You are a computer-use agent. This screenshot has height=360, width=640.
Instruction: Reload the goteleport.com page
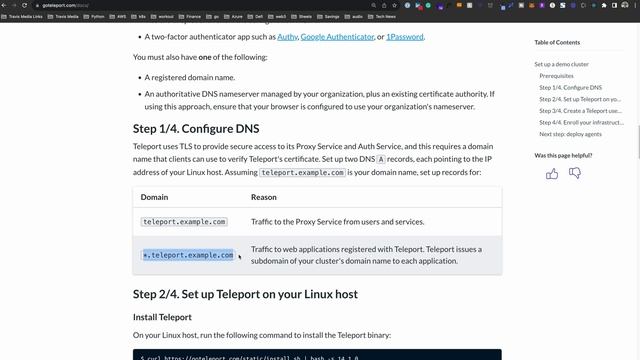tap(24, 5)
